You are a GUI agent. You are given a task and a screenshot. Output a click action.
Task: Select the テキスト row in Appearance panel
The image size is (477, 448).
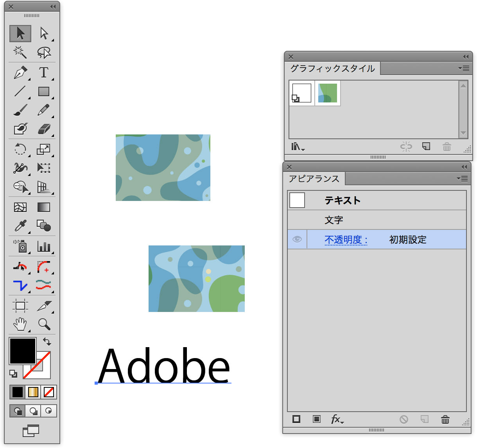point(377,201)
